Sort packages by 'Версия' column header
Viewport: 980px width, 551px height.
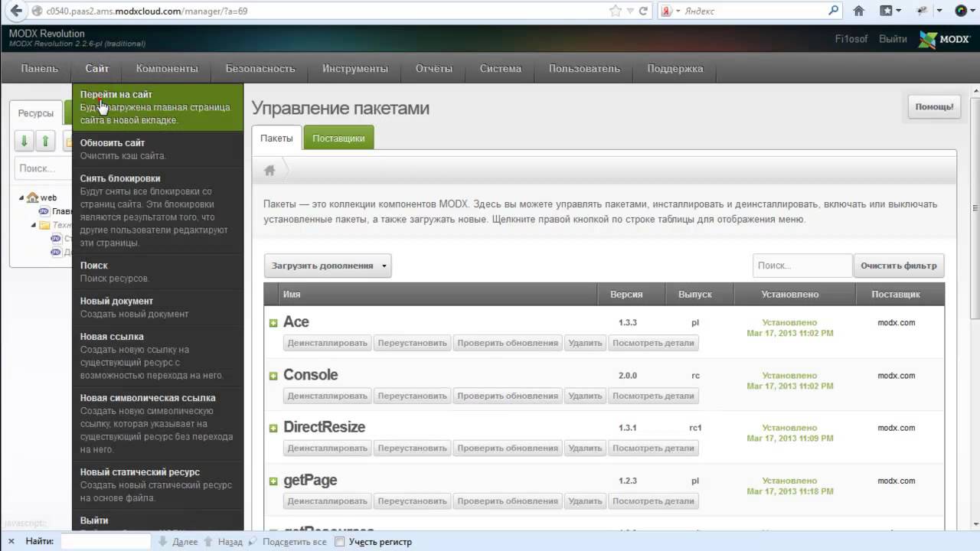[626, 294]
